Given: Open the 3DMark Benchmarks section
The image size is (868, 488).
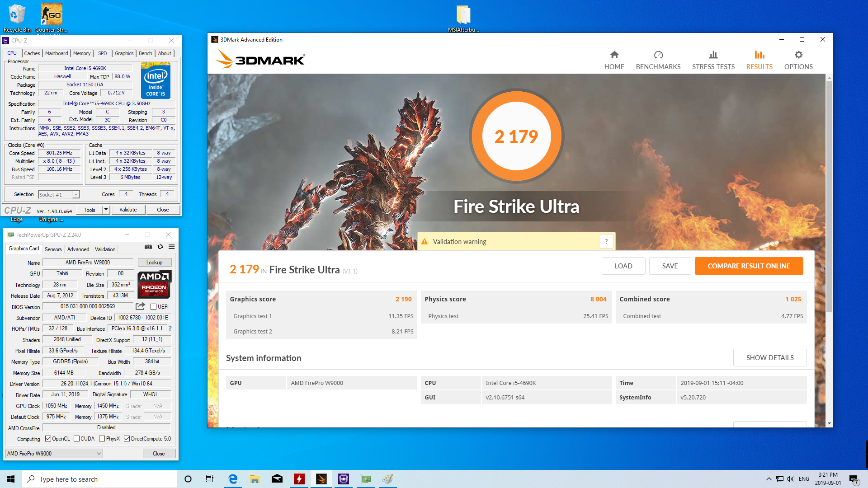Looking at the screenshot, I should (x=658, y=60).
